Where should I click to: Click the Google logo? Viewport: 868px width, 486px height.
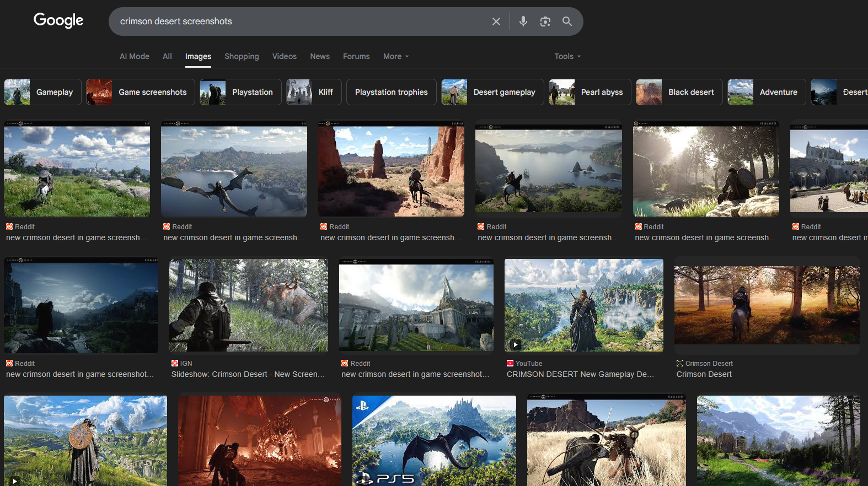(x=58, y=20)
